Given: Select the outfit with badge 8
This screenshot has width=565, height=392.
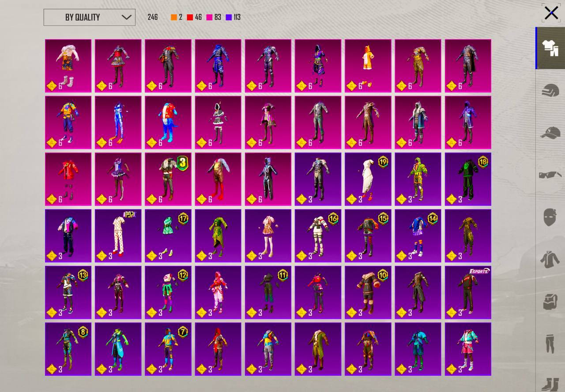Looking at the screenshot, I should [x=68, y=349].
